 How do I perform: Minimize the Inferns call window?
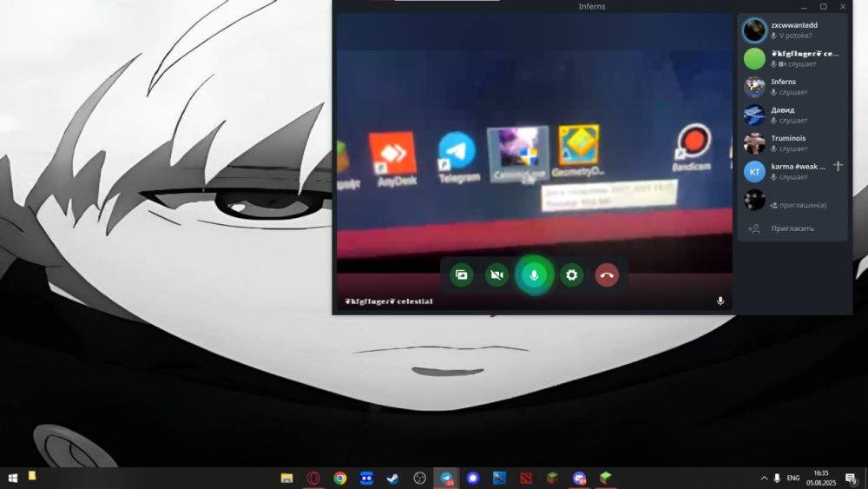click(804, 7)
